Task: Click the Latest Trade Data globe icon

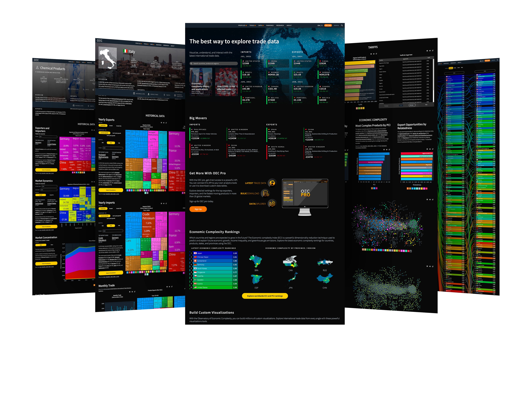Action: (x=272, y=183)
